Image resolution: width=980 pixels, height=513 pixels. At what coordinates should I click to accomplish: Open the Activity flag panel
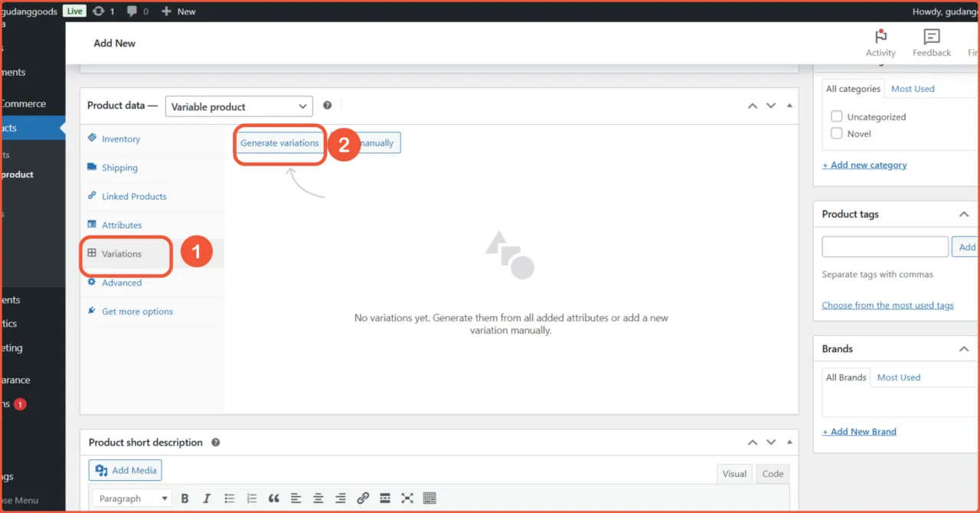880,41
